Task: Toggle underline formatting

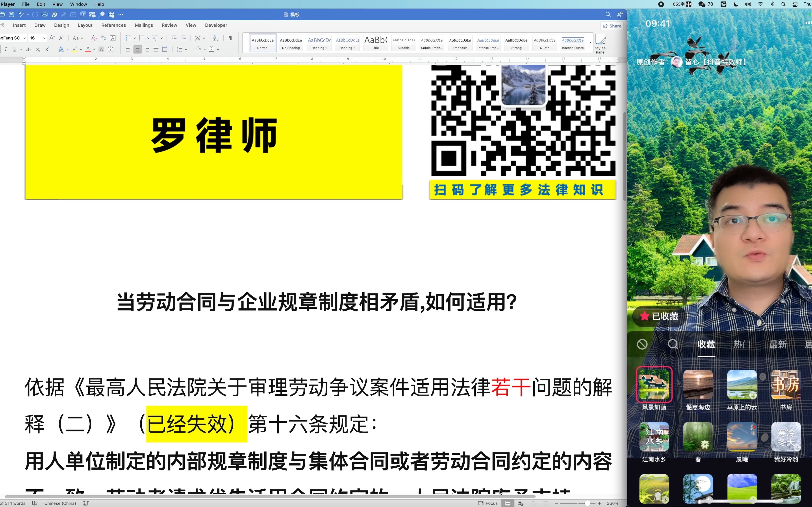Action: (x=15, y=49)
